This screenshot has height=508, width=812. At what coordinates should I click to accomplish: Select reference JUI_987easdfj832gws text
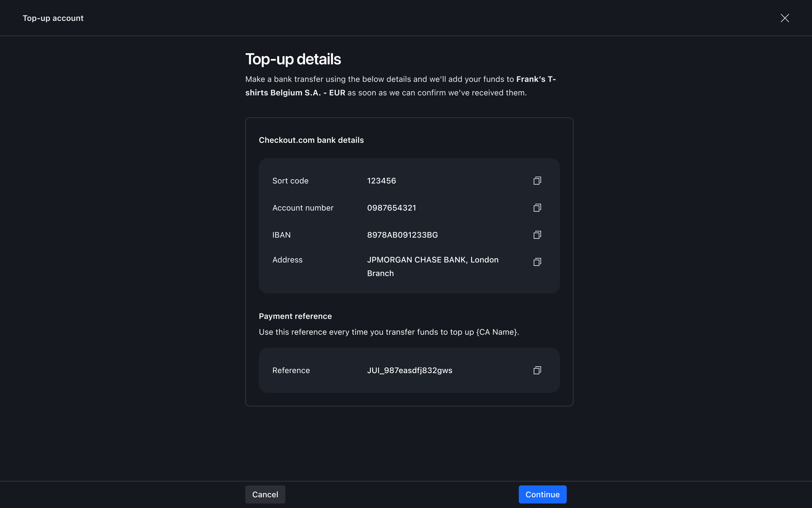410,370
